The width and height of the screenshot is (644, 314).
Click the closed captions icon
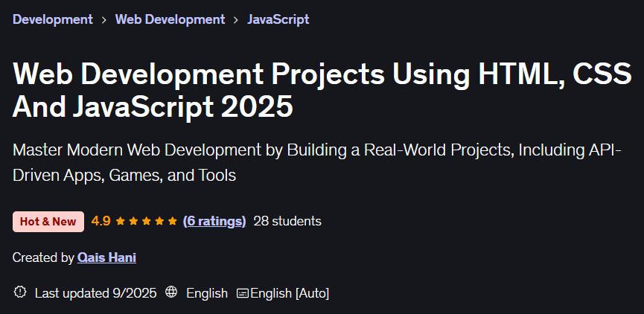(x=243, y=293)
